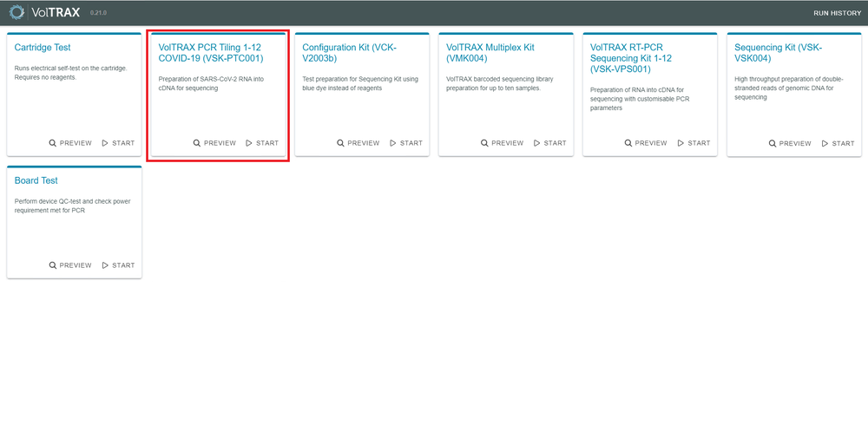Screen dimensions: 868x444
Task: Open VolTRAX Multiplex Kit (VMK004) title
Action: [x=490, y=53]
